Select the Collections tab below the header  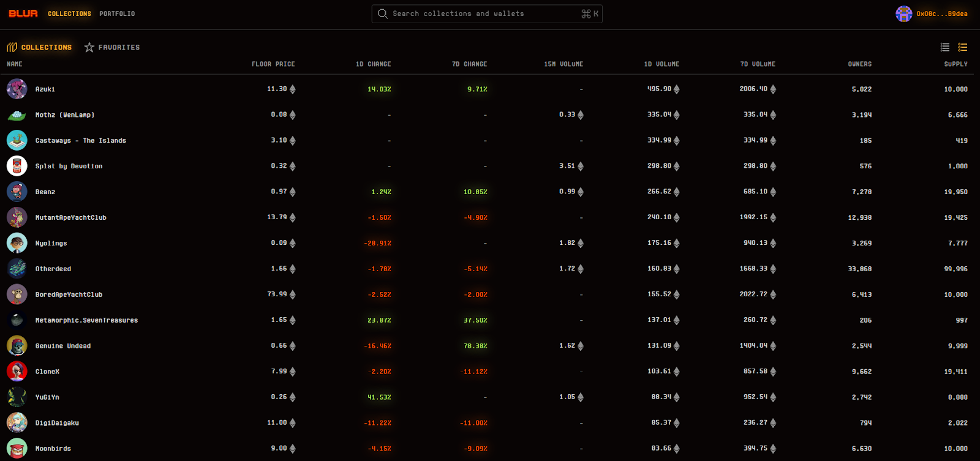click(x=46, y=47)
